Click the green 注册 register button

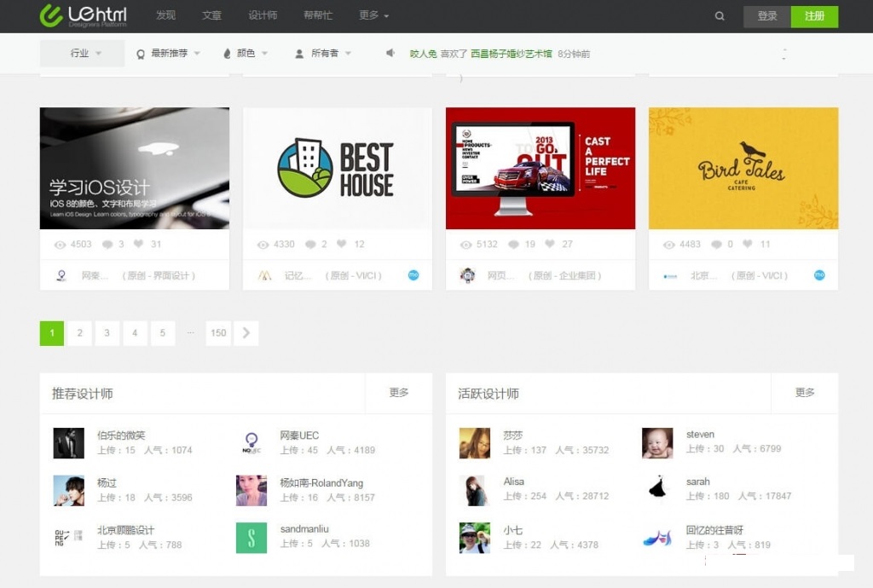pyautogui.click(x=814, y=16)
